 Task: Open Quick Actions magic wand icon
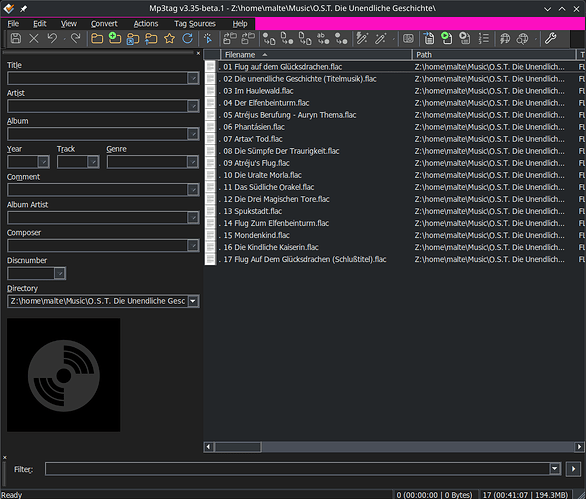[x=380, y=38]
